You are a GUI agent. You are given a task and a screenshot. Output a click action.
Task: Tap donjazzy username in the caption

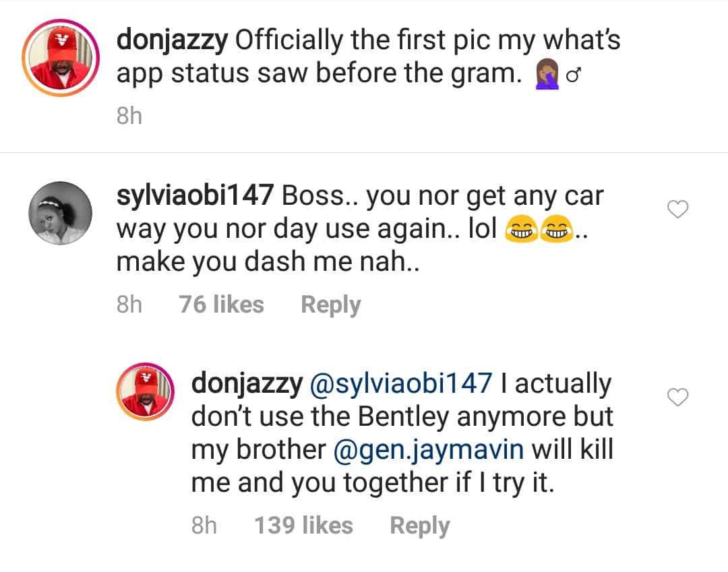pyautogui.click(x=171, y=41)
